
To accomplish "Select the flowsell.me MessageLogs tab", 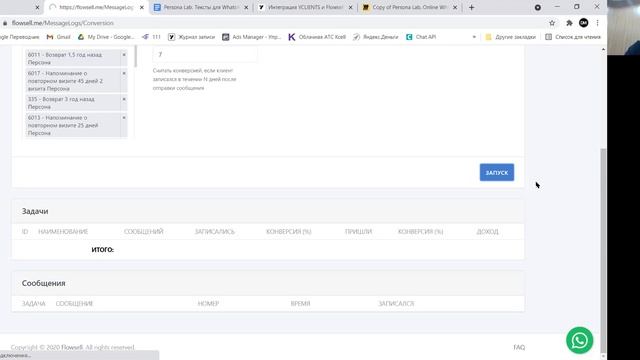I will click(x=96, y=7).
